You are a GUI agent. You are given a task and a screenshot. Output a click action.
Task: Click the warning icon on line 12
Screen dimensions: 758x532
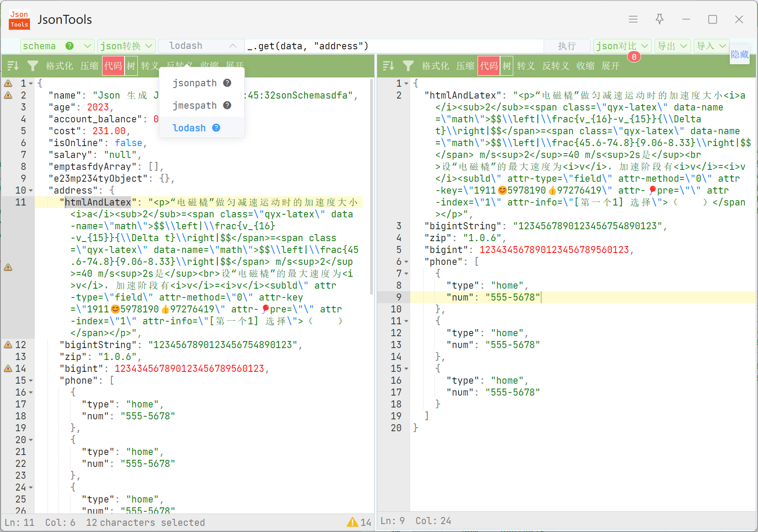8,345
